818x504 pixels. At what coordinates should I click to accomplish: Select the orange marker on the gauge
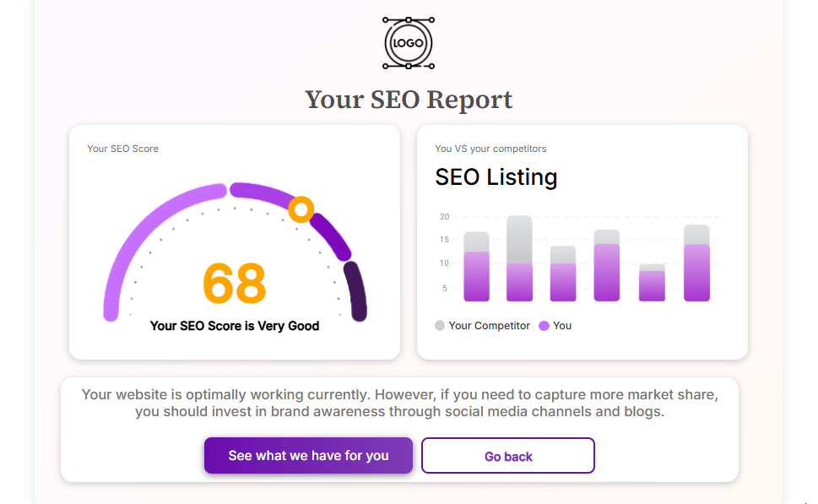(301, 209)
